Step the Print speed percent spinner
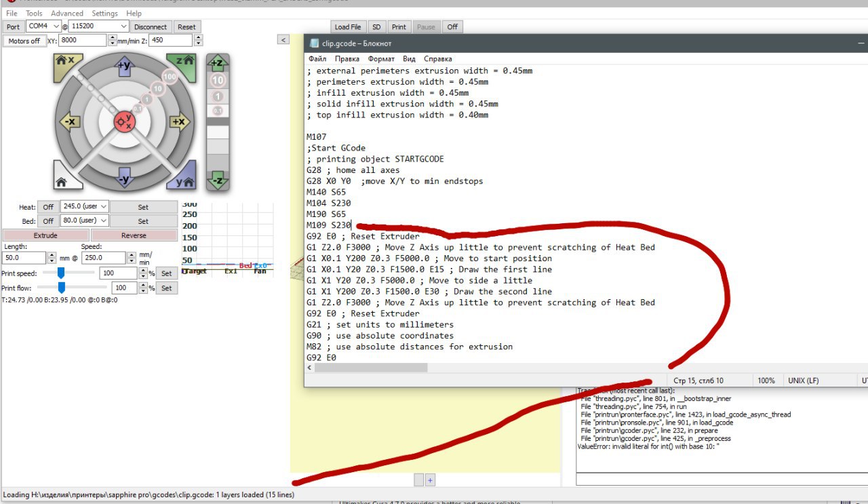Viewport: 868px width, 504px height. tap(142, 273)
